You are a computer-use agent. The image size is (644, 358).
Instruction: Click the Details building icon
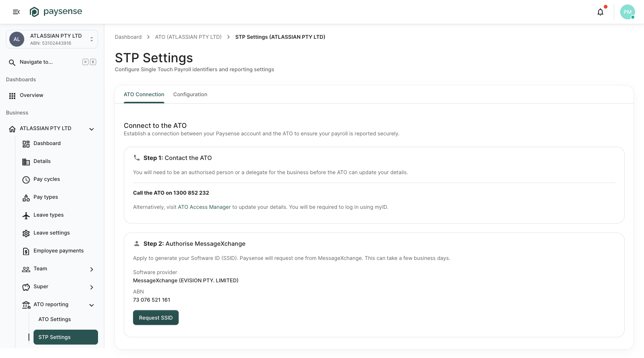(x=26, y=162)
